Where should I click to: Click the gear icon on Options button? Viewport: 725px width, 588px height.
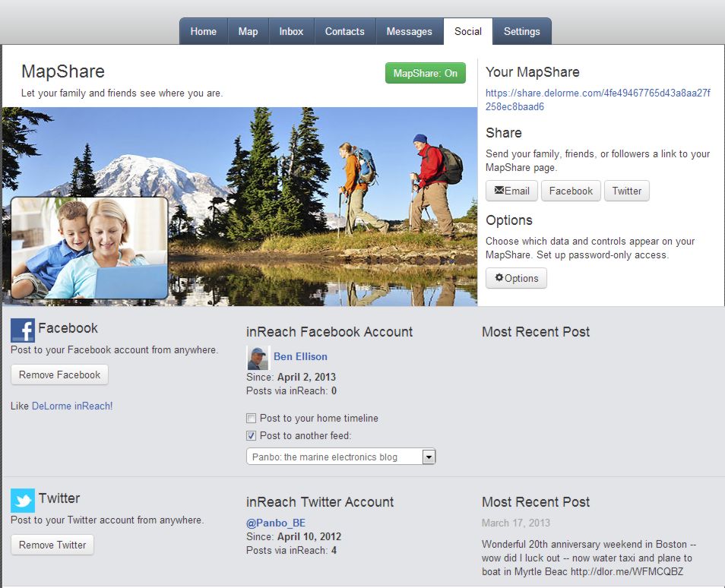tap(499, 277)
